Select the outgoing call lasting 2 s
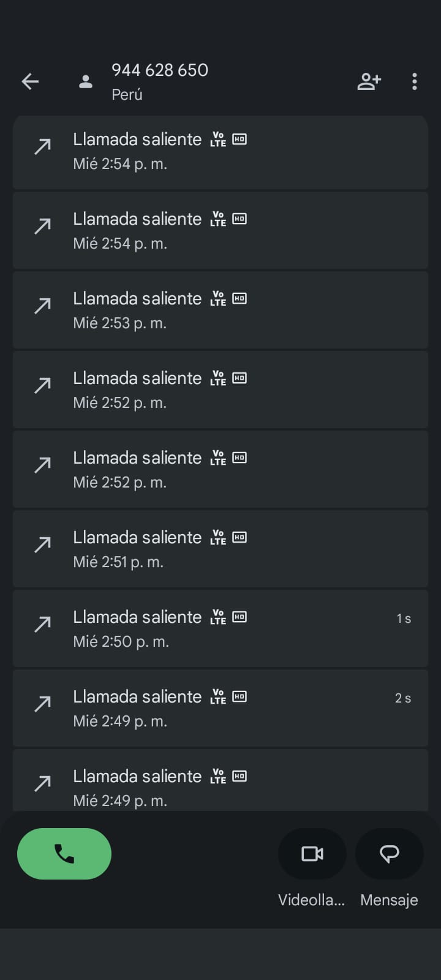The image size is (441, 980). pos(221,708)
